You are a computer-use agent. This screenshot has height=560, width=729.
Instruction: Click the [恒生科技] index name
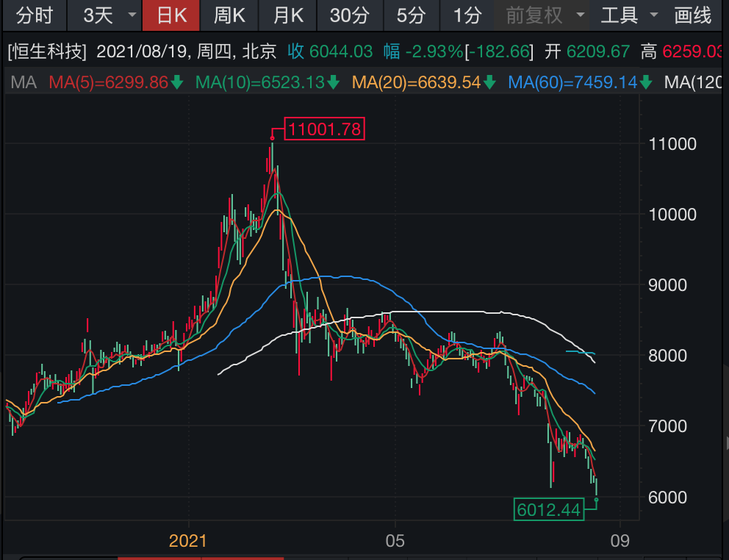tap(47, 51)
